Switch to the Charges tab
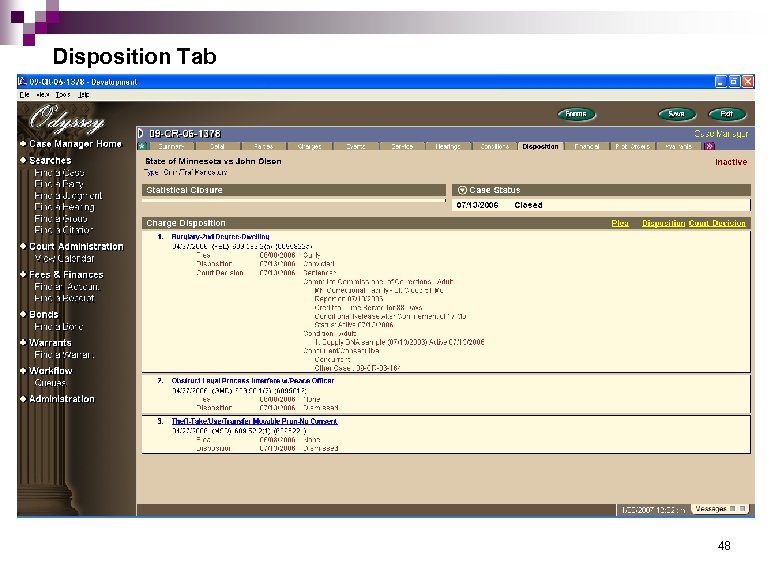This screenshot has height=569, width=778. (310, 146)
